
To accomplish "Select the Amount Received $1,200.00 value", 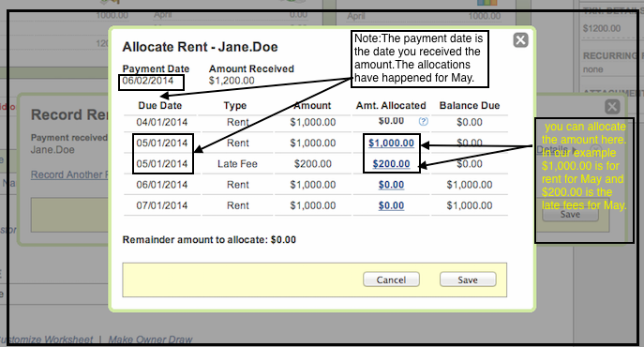I will (232, 81).
